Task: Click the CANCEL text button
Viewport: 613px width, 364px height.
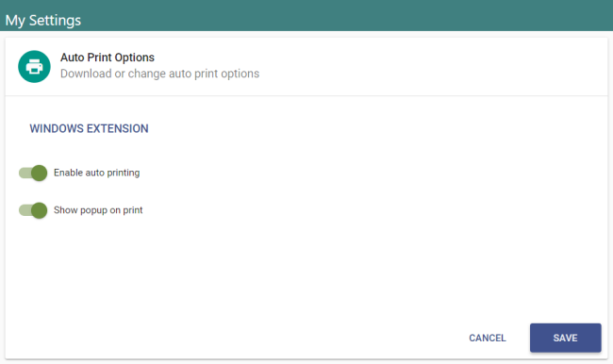Action: coord(488,338)
